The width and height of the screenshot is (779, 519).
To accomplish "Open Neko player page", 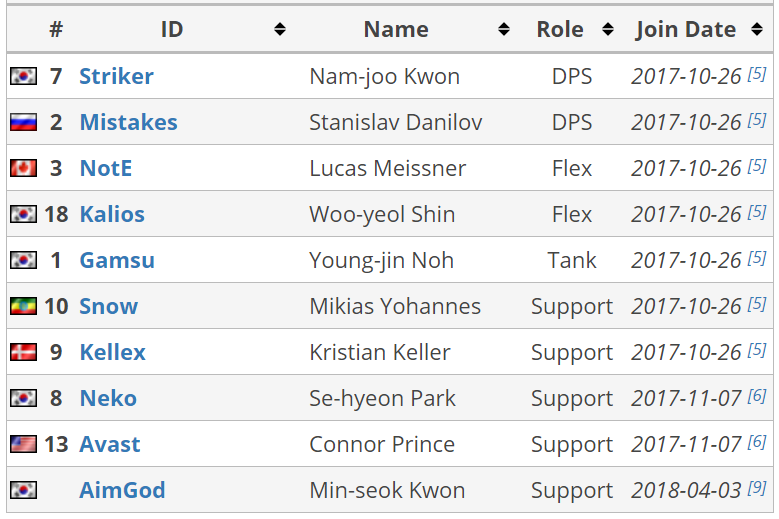I will 108,398.
